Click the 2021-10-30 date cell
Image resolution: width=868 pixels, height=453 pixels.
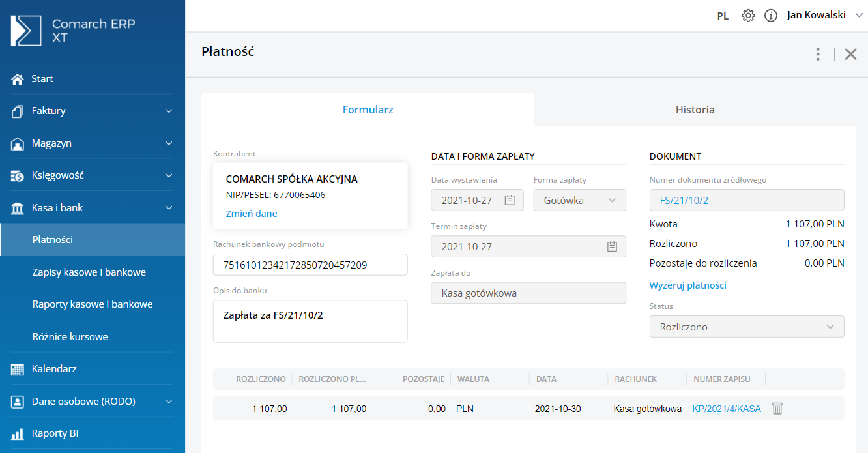point(558,409)
